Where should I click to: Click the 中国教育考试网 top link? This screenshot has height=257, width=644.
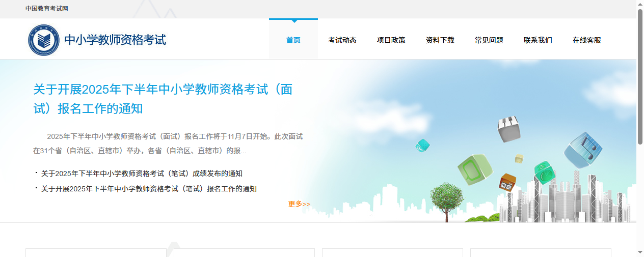(x=47, y=9)
